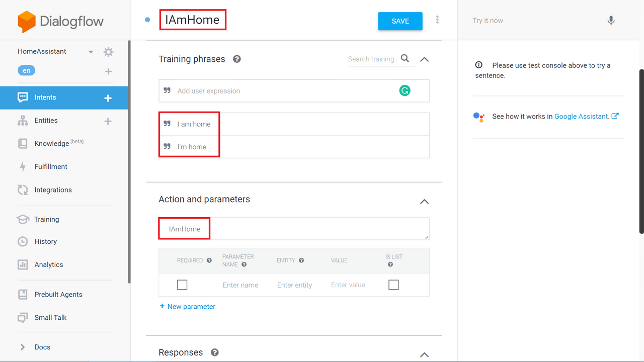This screenshot has height=362, width=644.
Task: Click the Small Talk icon
Action: click(23, 318)
